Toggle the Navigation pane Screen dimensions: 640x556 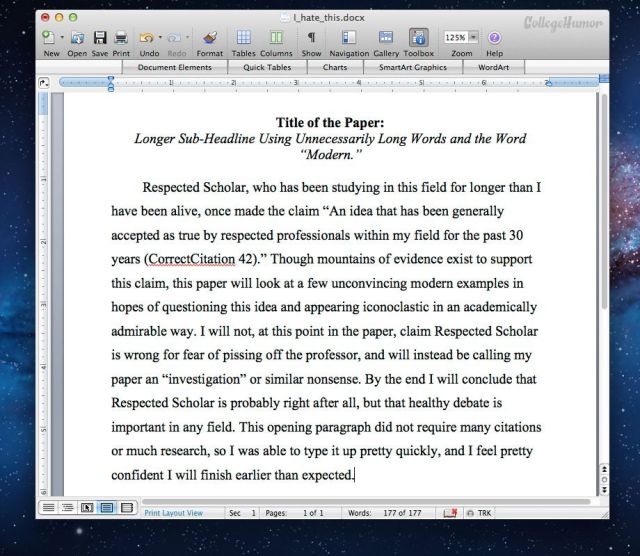pyautogui.click(x=349, y=38)
